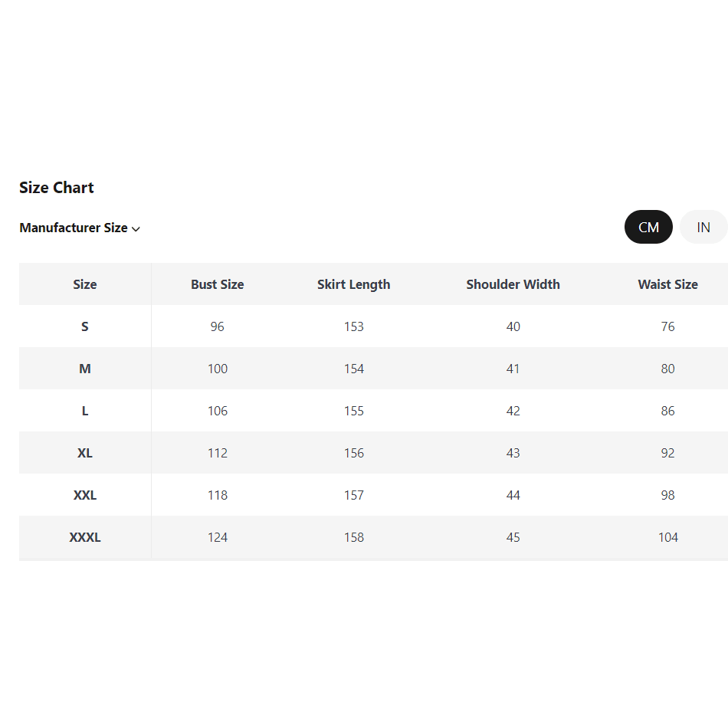This screenshot has height=728, width=728.
Task: Click the XXL size row label
Action: pos(85,495)
